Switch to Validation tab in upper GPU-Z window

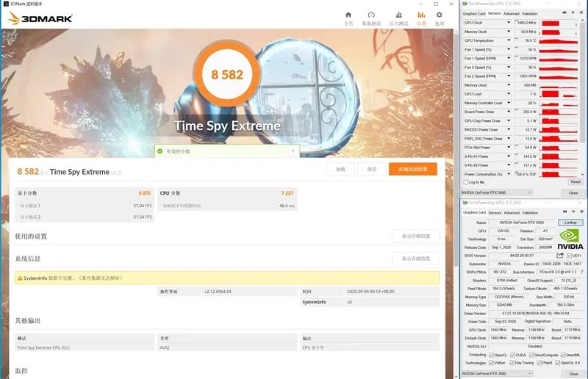529,13
